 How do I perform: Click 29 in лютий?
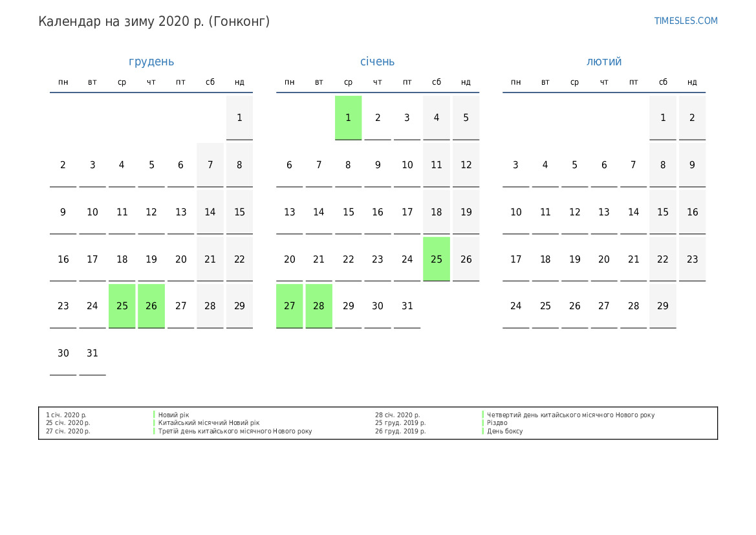pos(663,306)
